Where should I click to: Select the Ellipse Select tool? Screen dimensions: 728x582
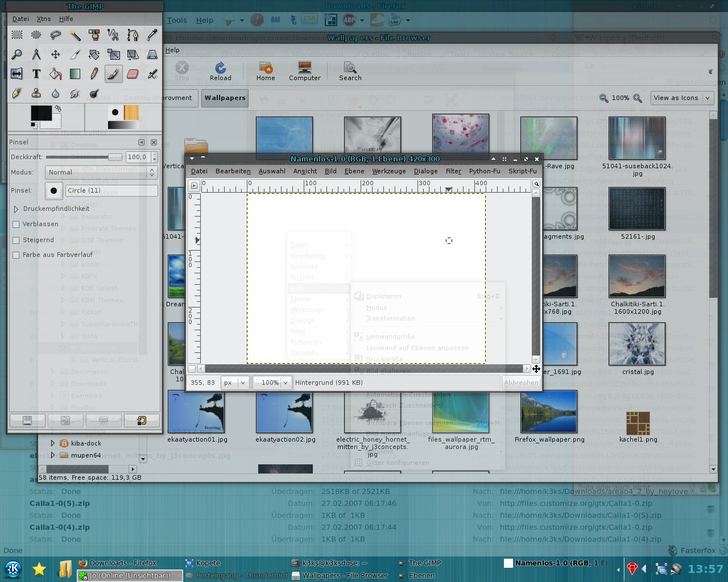point(36,35)
